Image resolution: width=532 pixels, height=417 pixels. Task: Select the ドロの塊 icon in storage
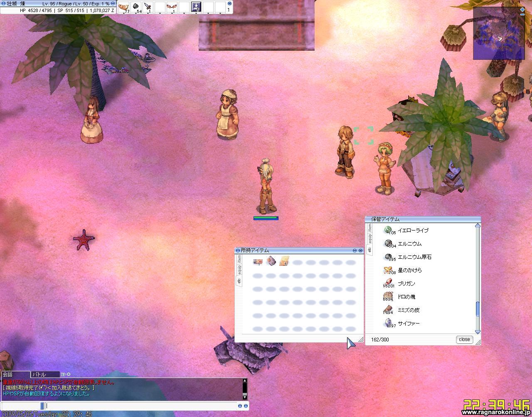pos(389,297)
